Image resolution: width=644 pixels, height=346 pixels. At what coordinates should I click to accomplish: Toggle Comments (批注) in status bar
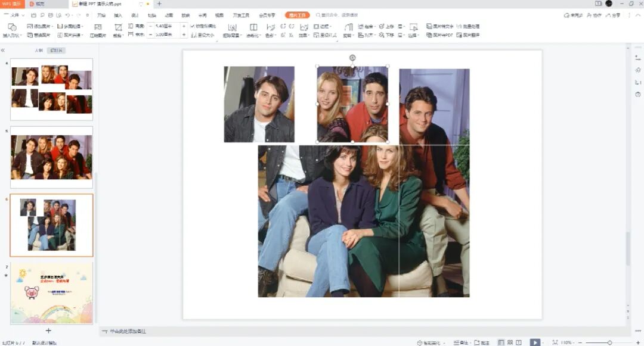pos(482,342)
